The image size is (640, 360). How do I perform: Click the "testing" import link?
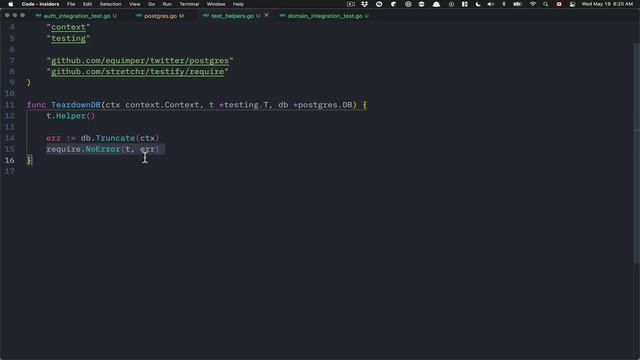68,38
